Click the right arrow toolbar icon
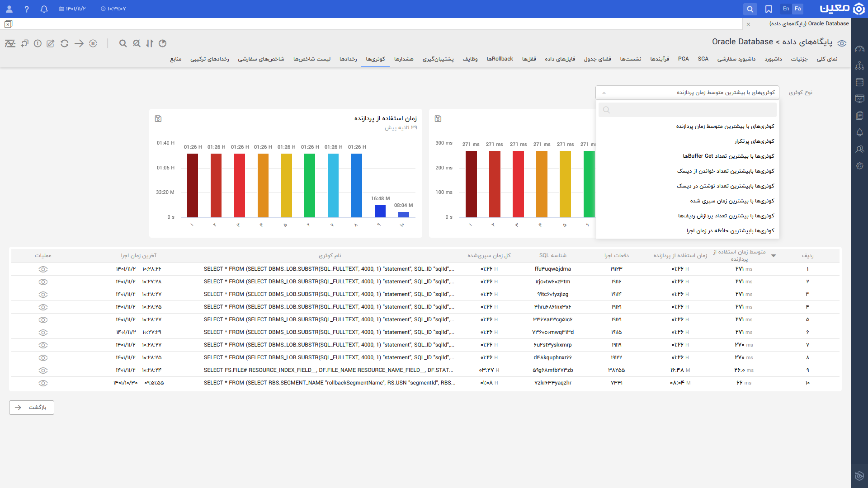This screenshot has height=488, width=868. coord(79,43)
